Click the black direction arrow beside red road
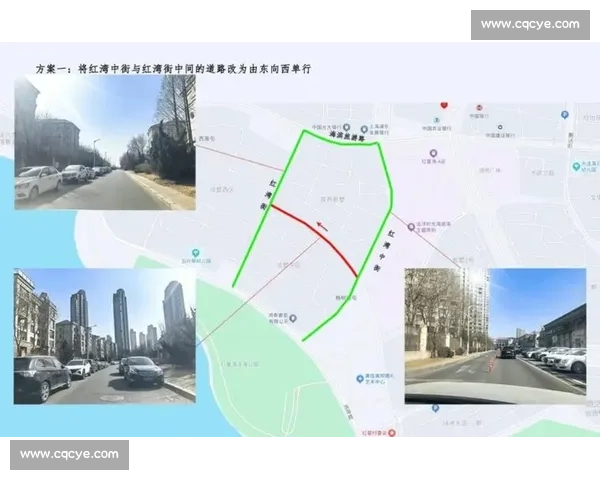 [x=322, y=226]
